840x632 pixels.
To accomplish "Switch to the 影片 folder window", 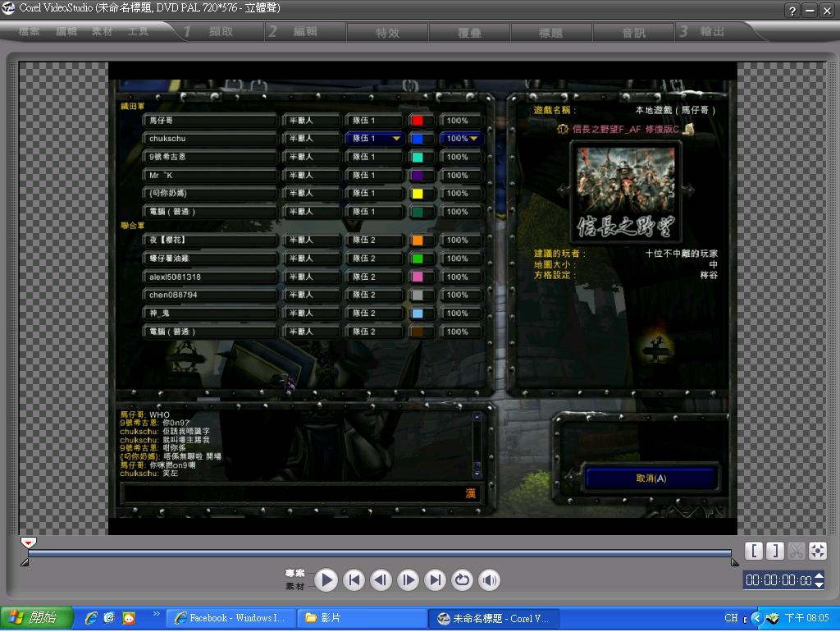I will pos(362,618).
